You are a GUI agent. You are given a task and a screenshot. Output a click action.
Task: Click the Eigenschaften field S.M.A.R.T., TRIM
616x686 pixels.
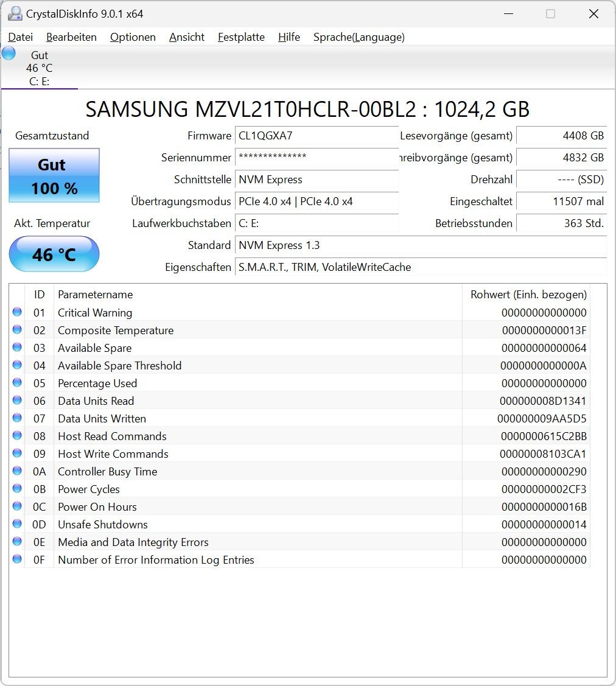click(421, 267)
